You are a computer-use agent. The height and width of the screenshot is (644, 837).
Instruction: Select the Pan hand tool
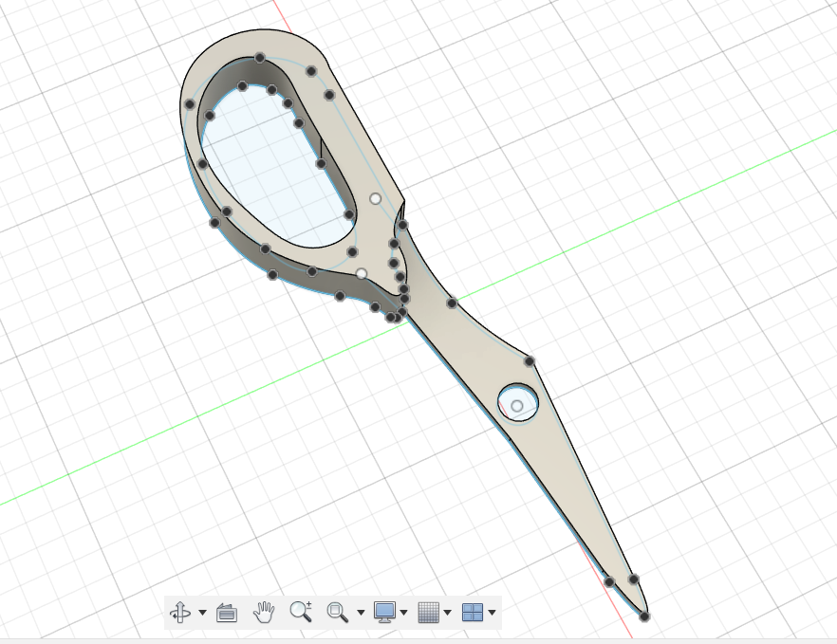pos(264,612)
